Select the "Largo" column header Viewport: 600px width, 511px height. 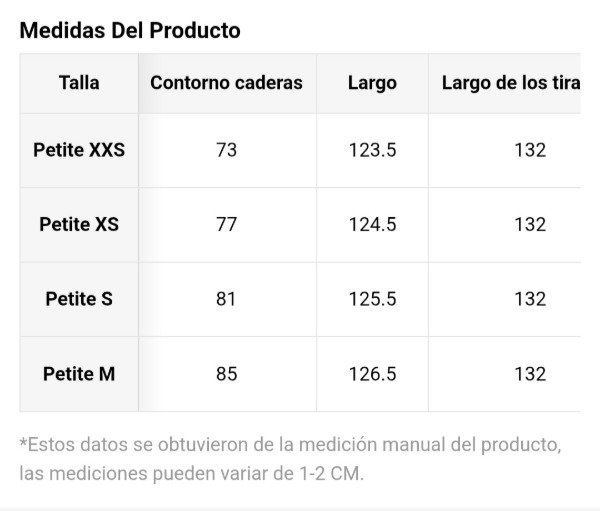pos(372,83)
